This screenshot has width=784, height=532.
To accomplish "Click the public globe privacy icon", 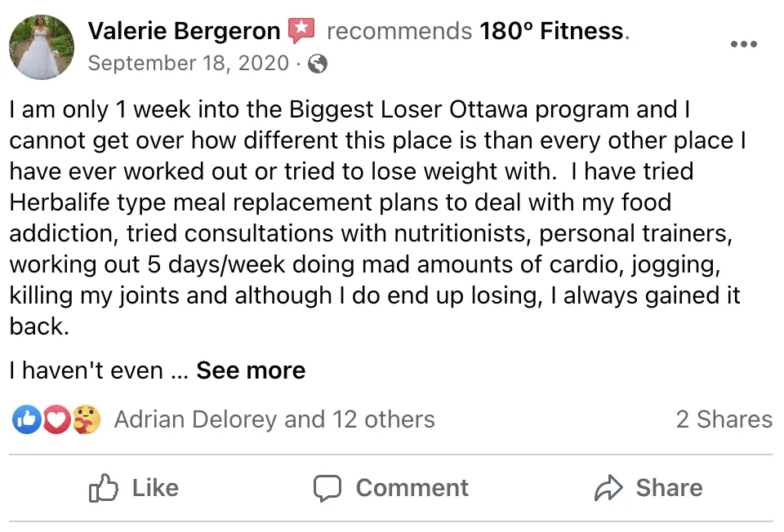I will pyautogui.click(x=318, y=64).
